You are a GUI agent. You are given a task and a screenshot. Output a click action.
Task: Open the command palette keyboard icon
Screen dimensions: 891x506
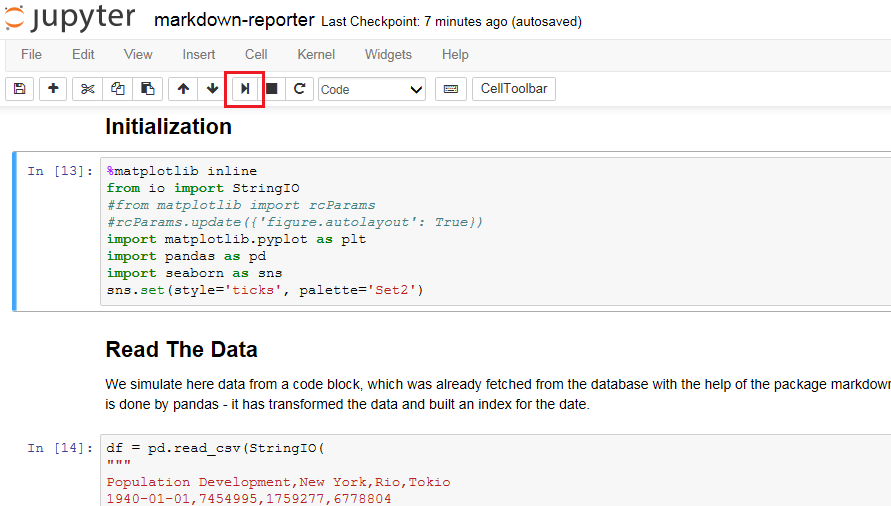451,89
